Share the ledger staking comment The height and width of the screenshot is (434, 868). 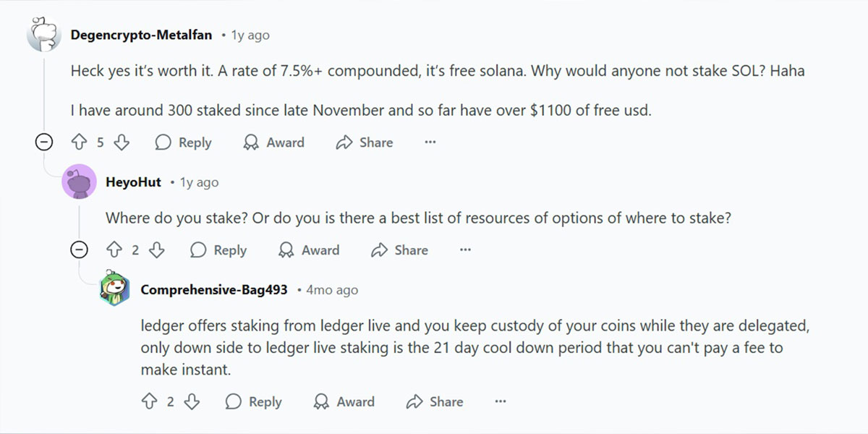tap(435, 401)
